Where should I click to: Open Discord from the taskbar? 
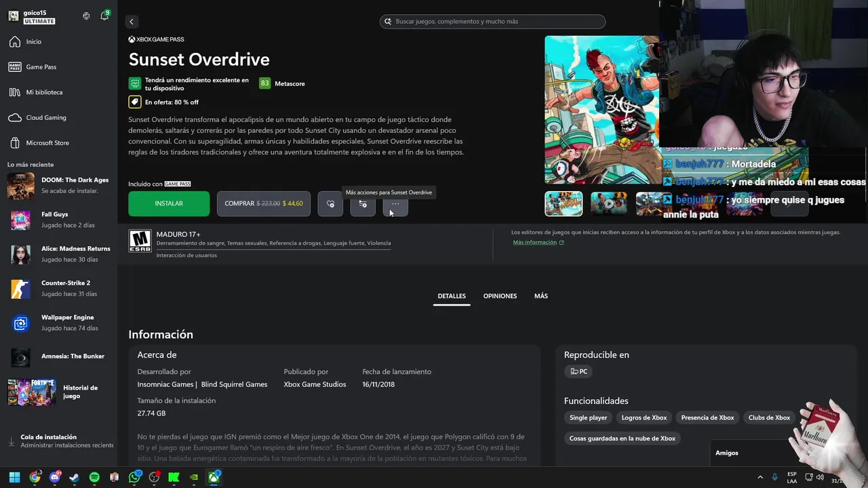[x=54, y=477]
